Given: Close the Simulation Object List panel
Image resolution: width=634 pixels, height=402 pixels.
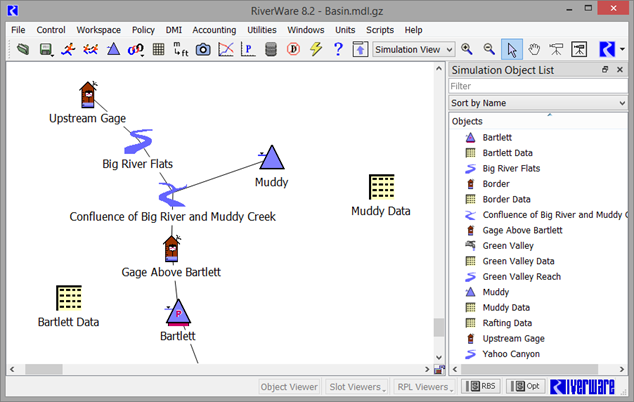Looking at the screenshot, I should 619,70.
